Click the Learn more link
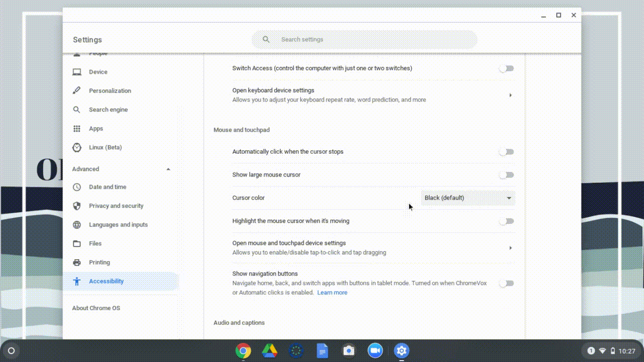Image resolution: width=644 pixels, height=362 pixels. pyautogui.click(x=332, y=292)
